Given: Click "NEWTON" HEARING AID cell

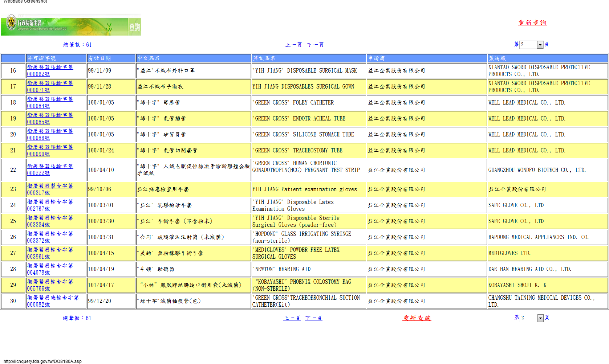Looking at the screenshot, I should 309,269.
